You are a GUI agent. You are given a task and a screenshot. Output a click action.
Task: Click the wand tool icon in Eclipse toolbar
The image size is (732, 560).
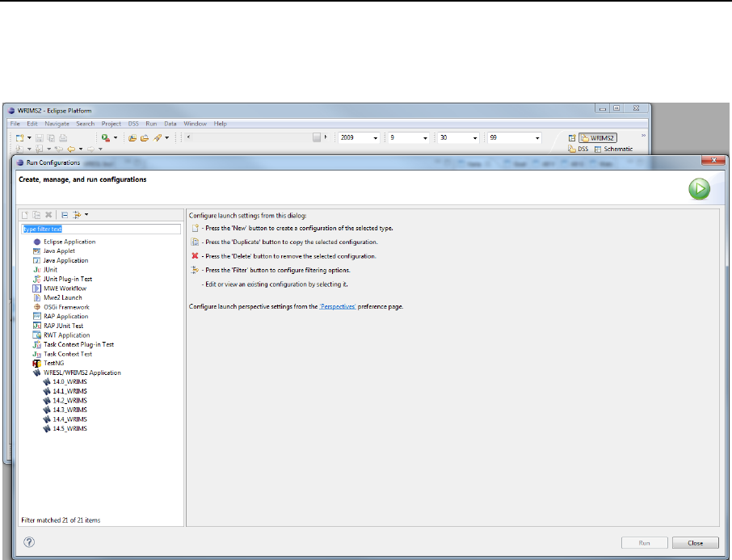[158, 138]
